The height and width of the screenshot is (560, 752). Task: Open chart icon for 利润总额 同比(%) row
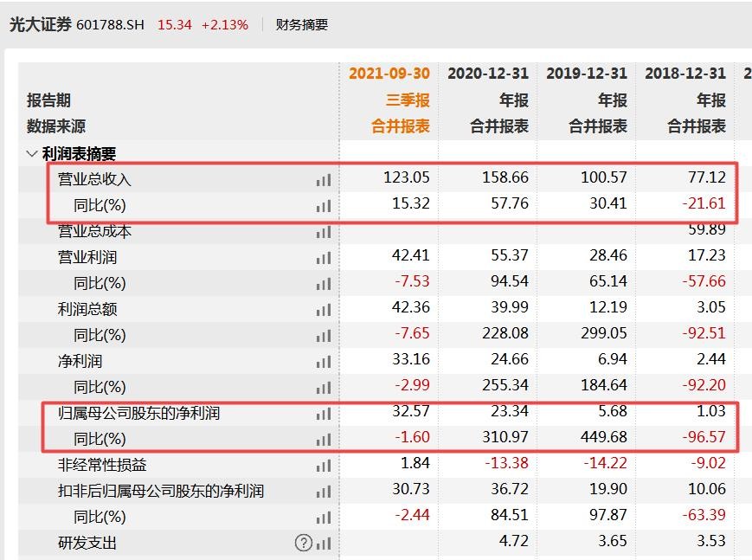point(324,336)
